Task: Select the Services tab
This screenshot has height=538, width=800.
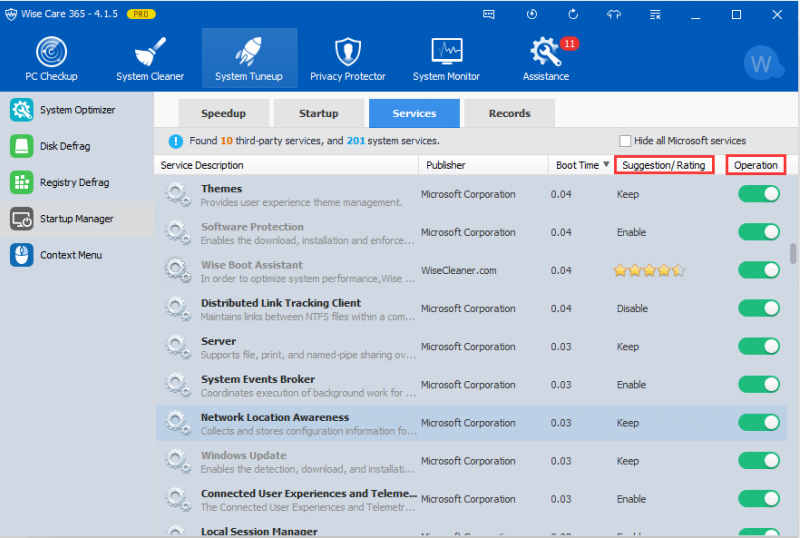Action: (x=414, y=113)
